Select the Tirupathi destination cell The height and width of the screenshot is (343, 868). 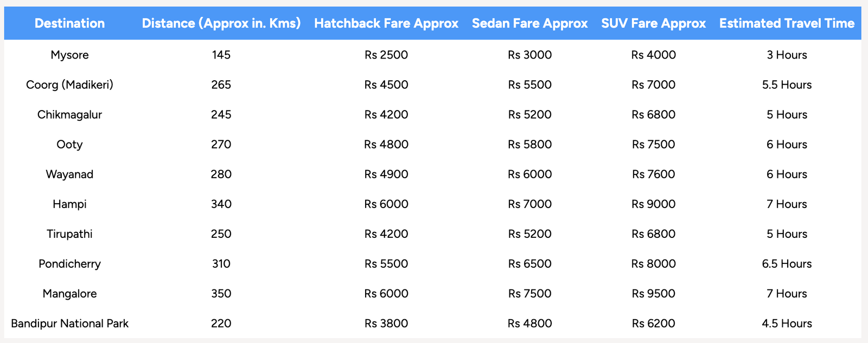[x=69, y=234]
